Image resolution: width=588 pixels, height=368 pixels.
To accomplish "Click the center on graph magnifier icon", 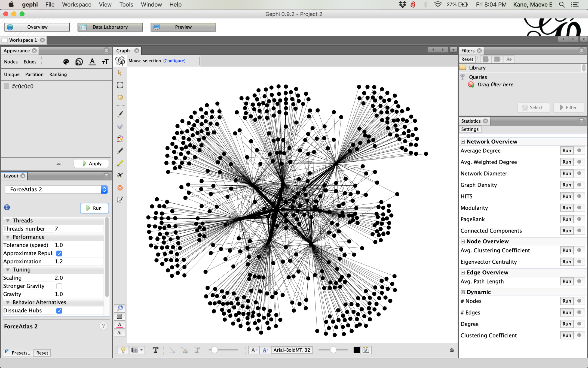I will click(x=120, y=308).
